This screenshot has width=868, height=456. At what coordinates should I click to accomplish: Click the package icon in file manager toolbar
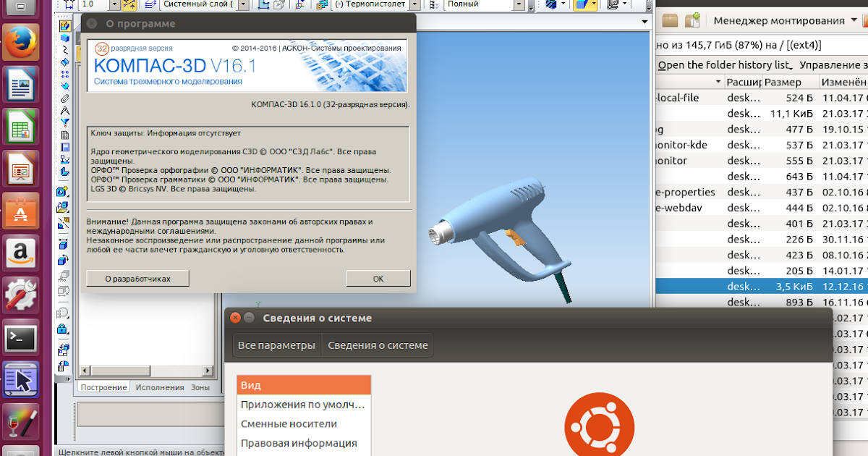click(x=671, y=20)
